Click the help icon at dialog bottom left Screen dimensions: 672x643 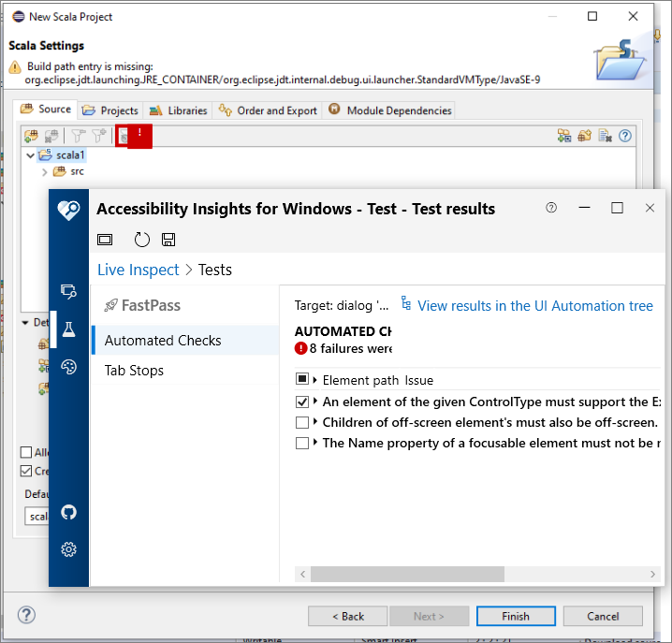point(26,615)
